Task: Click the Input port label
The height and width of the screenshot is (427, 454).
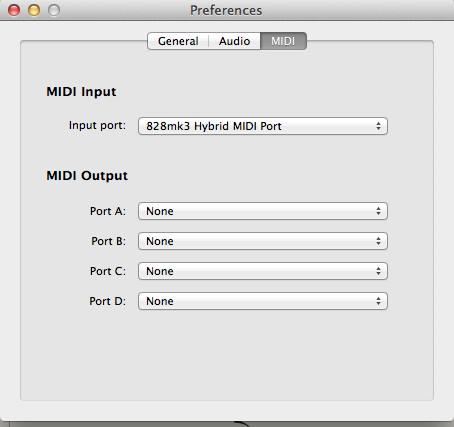Action: [97, 125]
